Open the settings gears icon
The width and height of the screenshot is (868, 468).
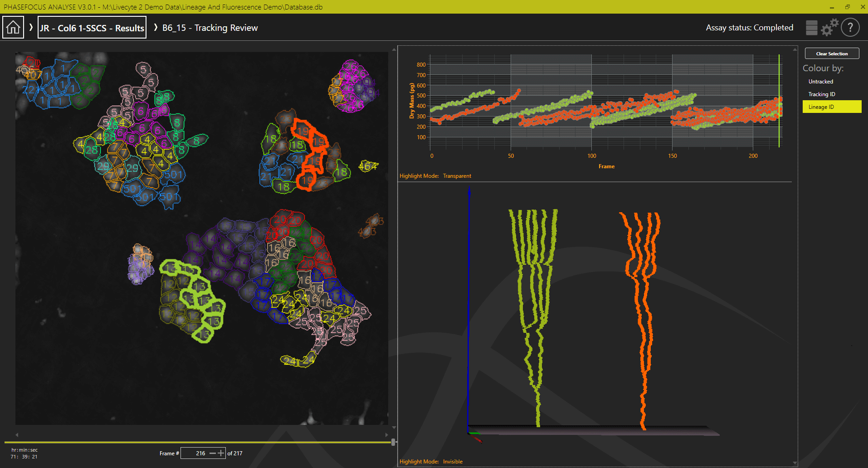click(829, 28)
